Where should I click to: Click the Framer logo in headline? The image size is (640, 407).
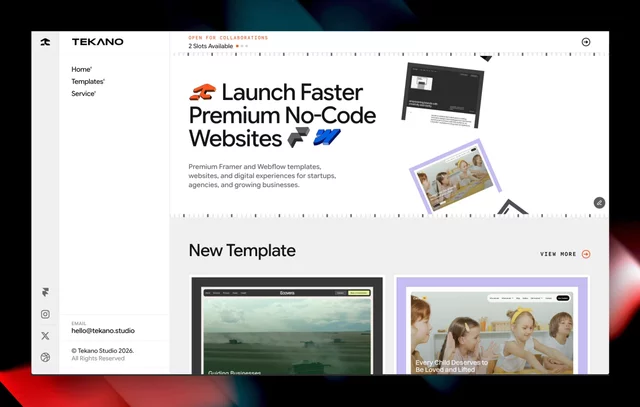[x=298, y=137]
